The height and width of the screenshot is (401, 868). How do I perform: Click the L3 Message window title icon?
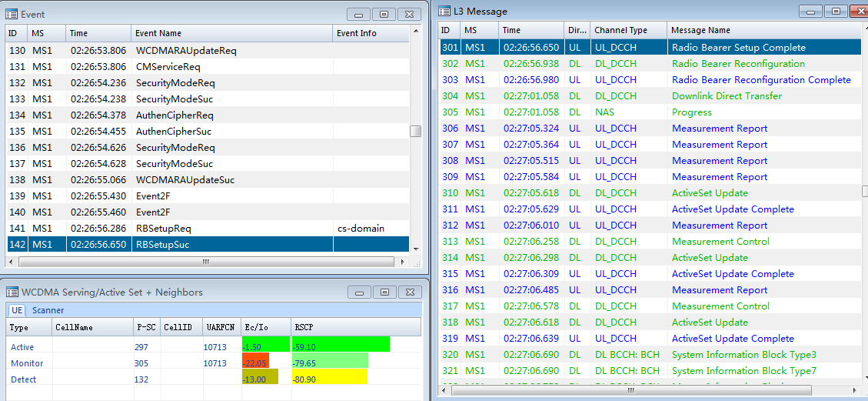[444, 11]
